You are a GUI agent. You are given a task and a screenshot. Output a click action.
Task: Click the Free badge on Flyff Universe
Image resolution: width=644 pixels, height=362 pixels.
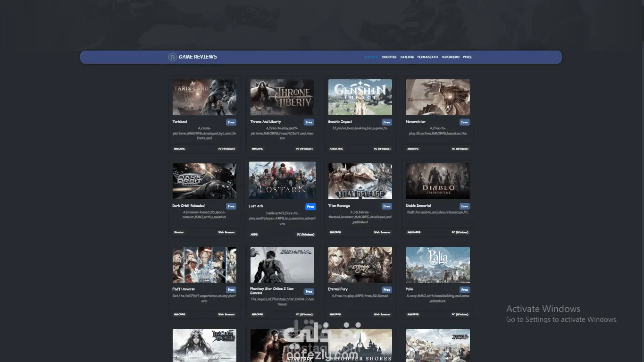(x=231, y=290)
